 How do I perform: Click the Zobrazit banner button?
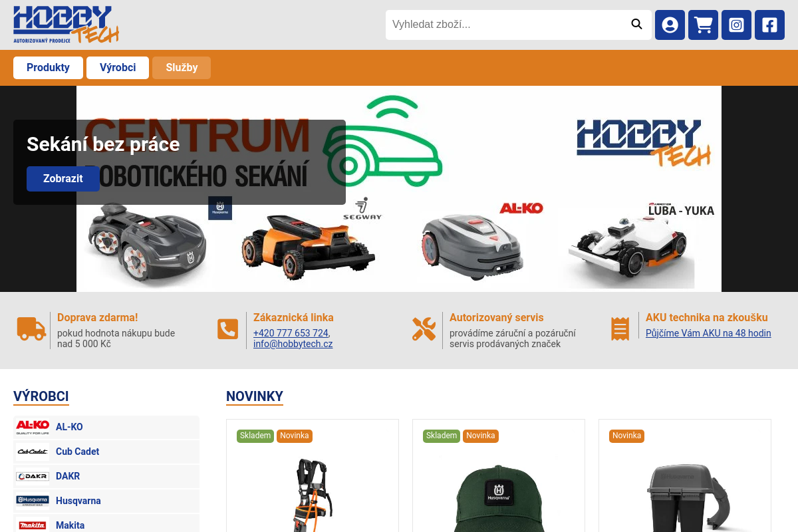(x=63, y=179)
